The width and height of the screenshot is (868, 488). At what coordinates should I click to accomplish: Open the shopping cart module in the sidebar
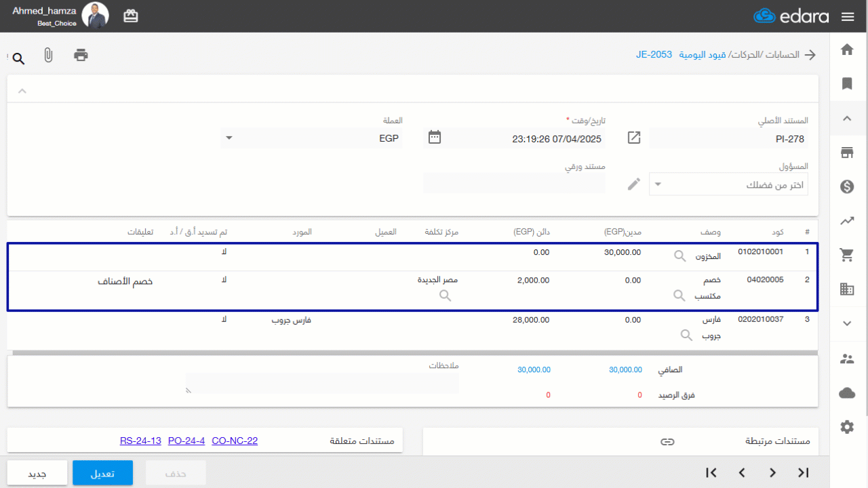point(847,255)
